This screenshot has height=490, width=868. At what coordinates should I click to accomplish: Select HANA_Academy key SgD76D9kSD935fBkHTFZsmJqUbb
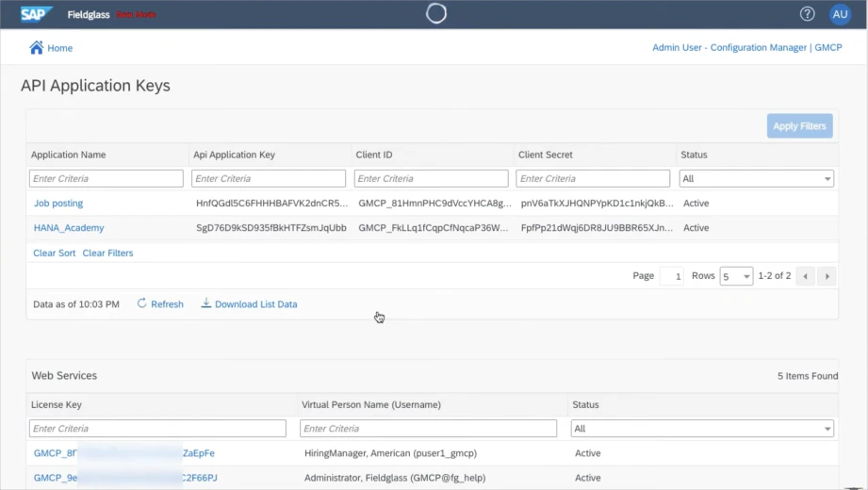(x=271, y=227)
